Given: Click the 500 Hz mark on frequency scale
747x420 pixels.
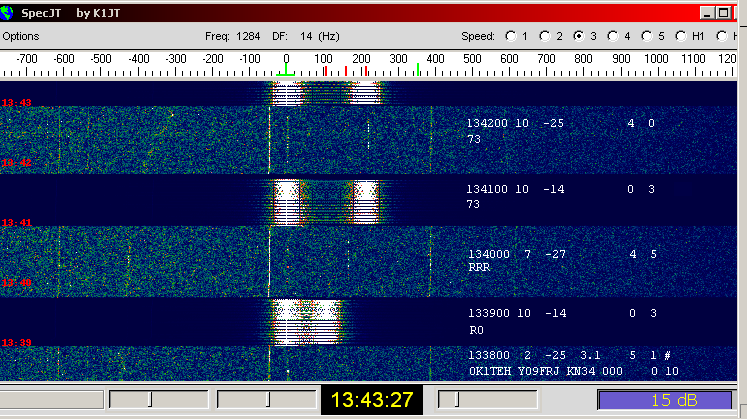Looking at the screenshot, I should (x=471, y=60).
